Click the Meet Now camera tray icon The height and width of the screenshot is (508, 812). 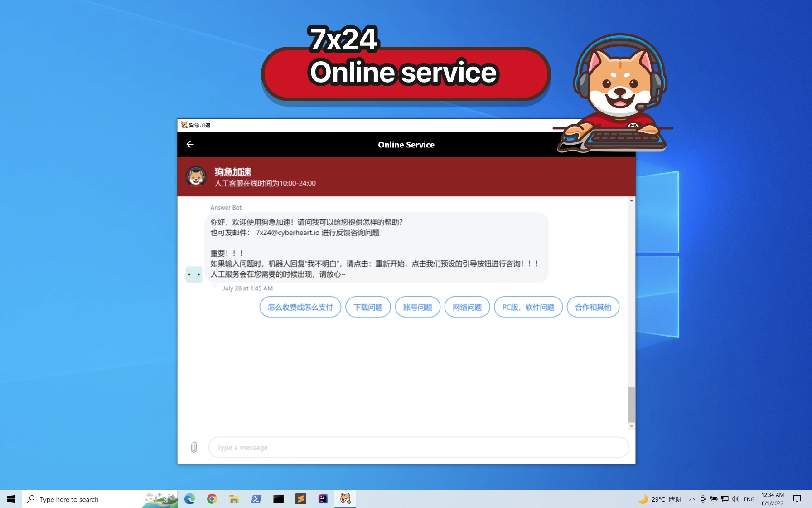703,499
